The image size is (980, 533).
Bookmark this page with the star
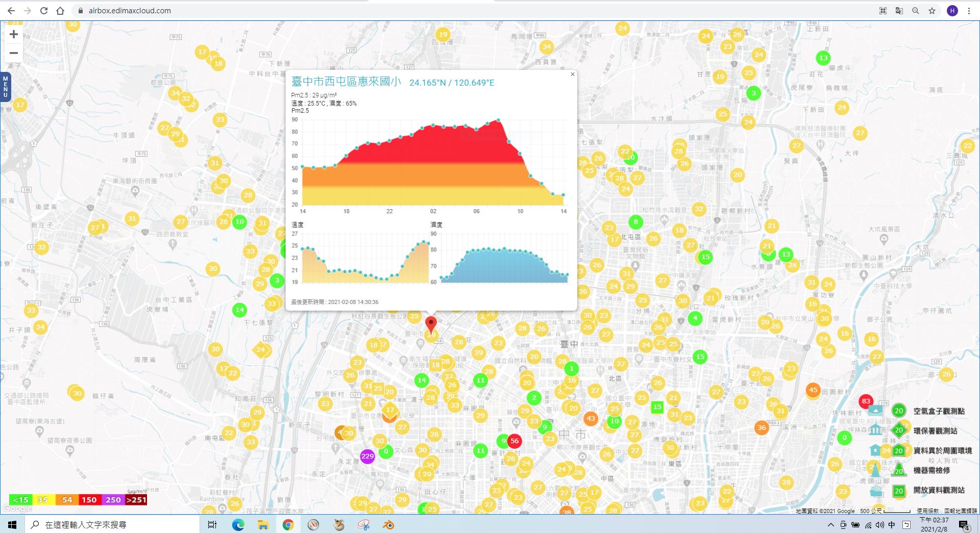[932, 11]
